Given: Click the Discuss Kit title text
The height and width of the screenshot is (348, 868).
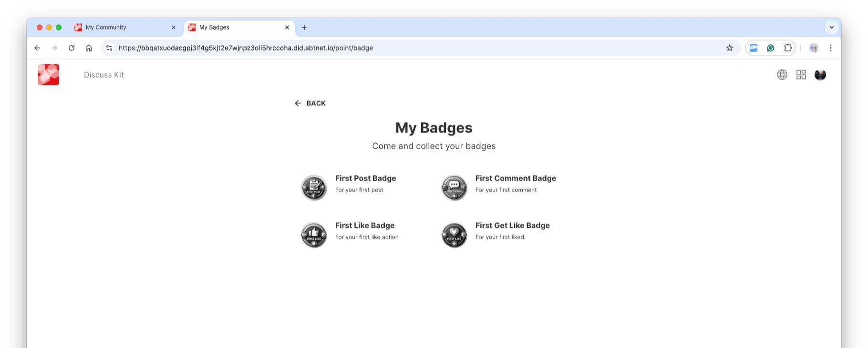Looking at the screenshot, I should 104,75.
